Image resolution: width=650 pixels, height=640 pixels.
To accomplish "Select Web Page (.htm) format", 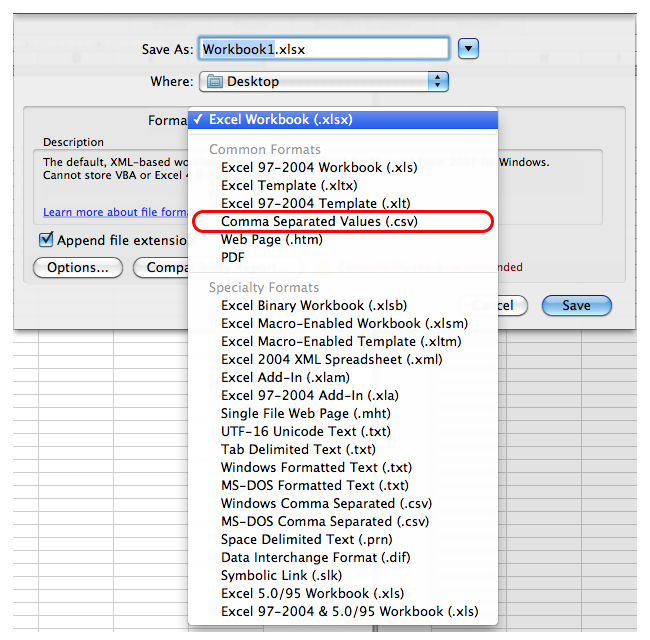I will [343, 240].
